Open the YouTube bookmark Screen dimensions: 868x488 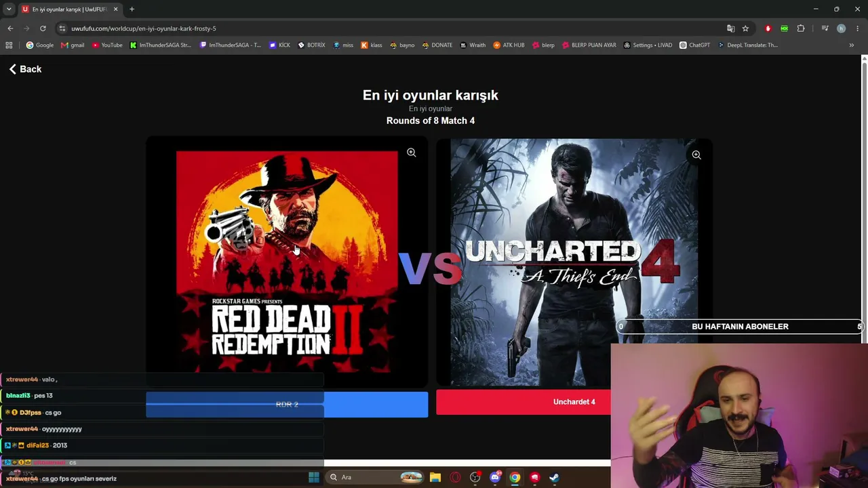(107, 45)
